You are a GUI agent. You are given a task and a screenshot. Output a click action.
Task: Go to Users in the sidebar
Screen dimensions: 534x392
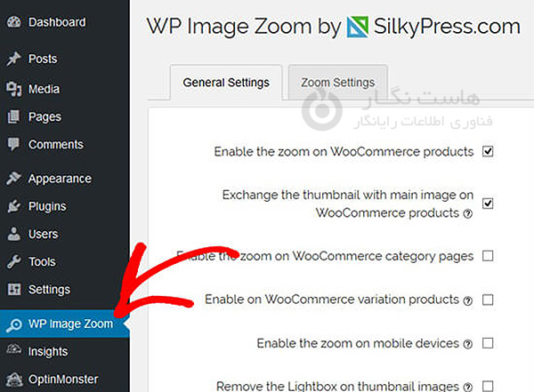43,234
